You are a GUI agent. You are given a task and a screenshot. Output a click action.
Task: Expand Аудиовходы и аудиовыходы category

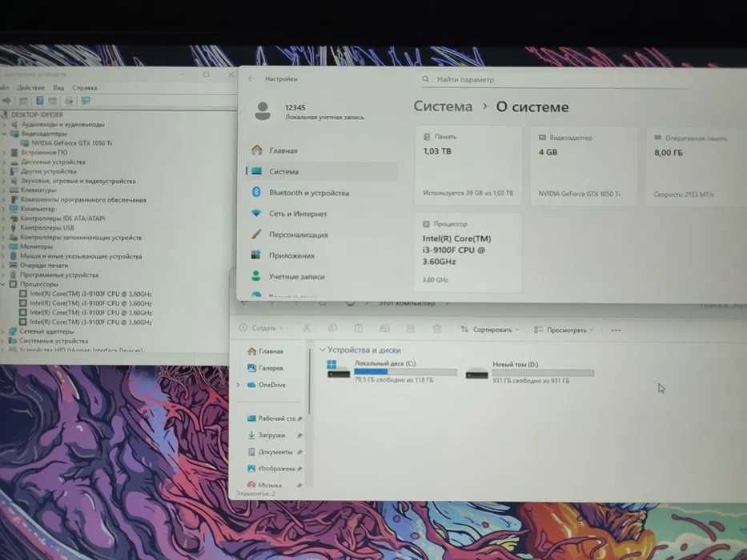coord(5,124)
